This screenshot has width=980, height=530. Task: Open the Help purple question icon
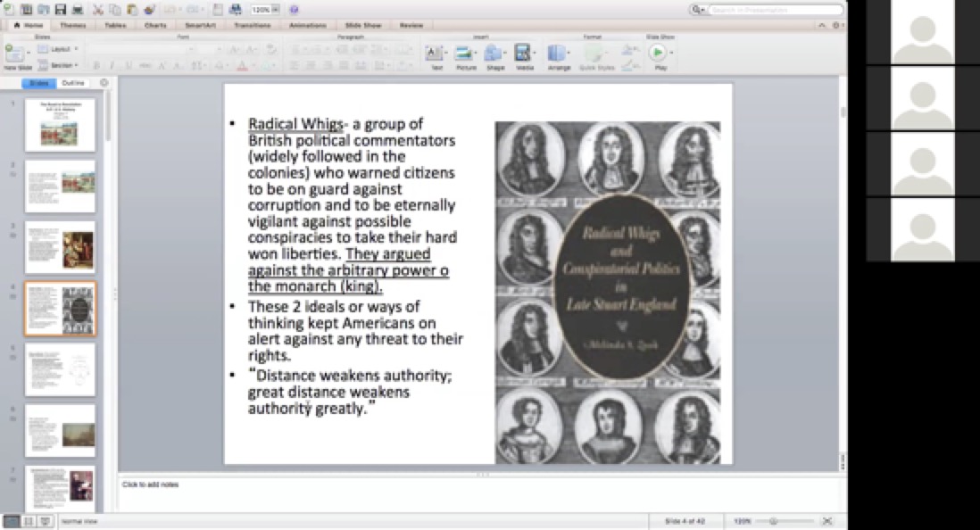pyautogui.click(x=294, y=10)
